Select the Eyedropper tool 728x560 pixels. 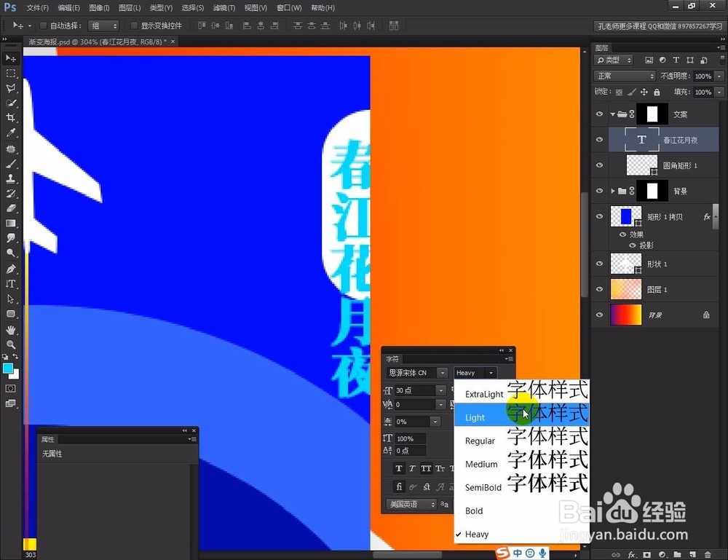[10, 133]
